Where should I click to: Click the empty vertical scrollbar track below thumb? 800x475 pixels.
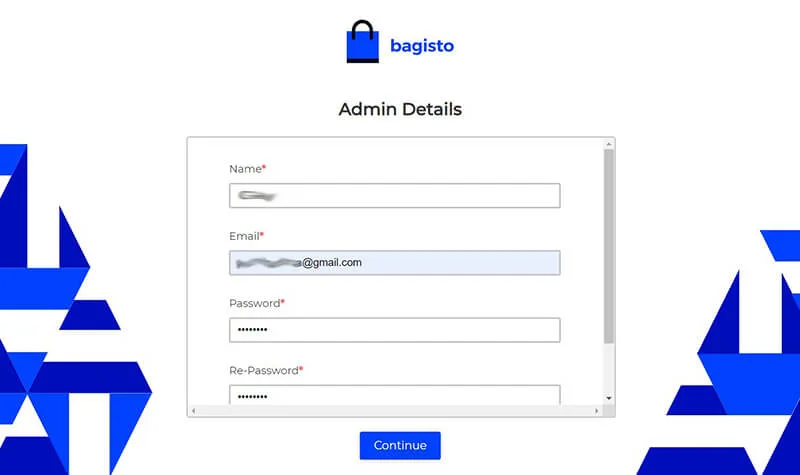[x=609, y=368]
